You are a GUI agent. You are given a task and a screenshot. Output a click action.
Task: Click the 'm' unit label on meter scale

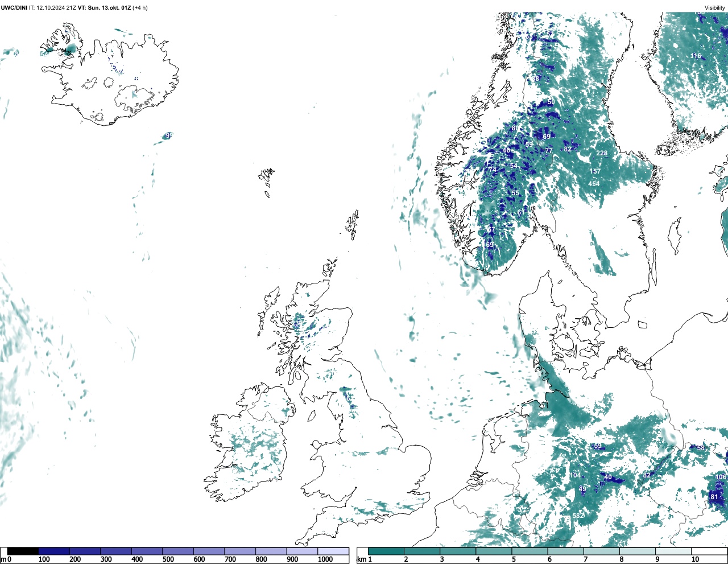3,559
